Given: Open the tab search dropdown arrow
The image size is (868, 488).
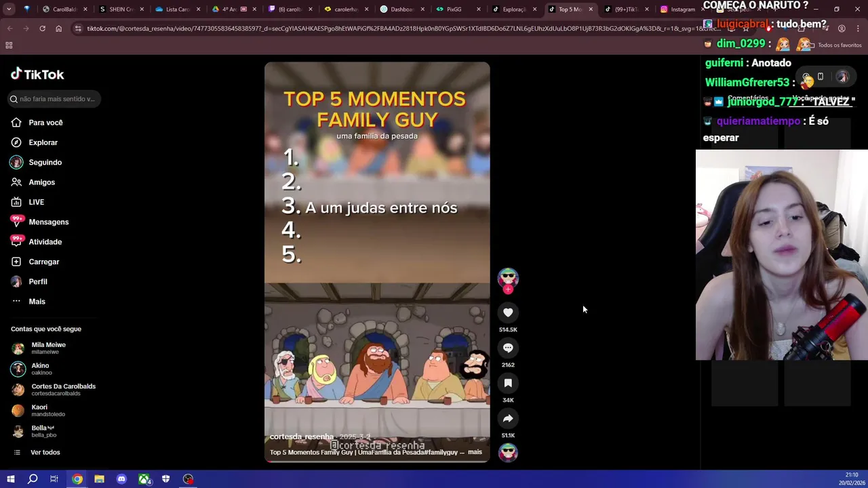Looking at the screenshot, I should (8, 9).
